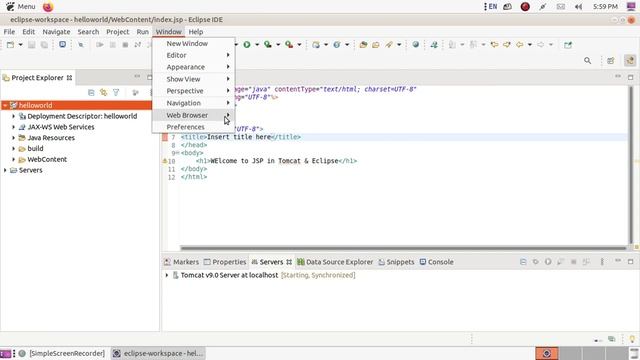This screenshot has width=640, height=360.
Task: Open the Perspective submenu
Action: [193, 91]
